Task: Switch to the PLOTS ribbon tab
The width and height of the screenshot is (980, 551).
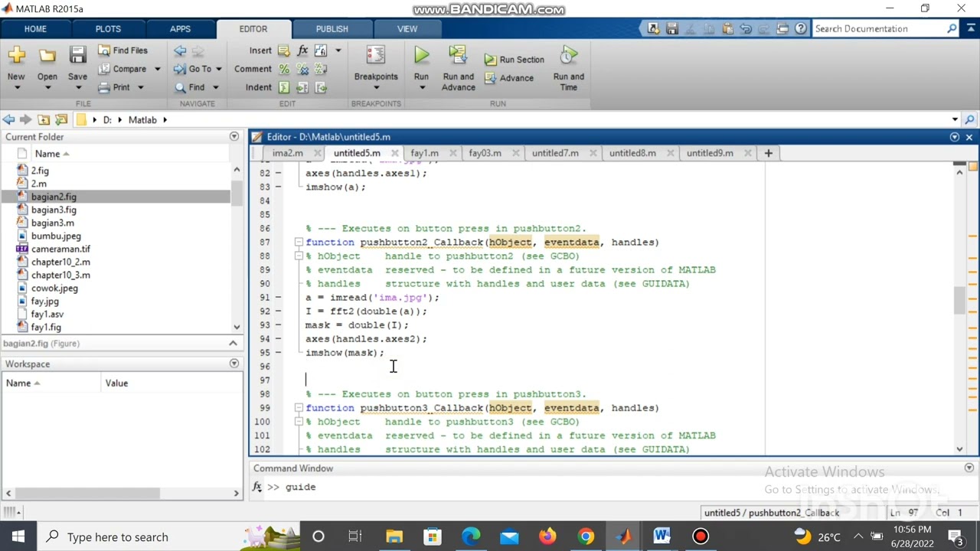Action: pyautogui.click(x=108, y=29)
